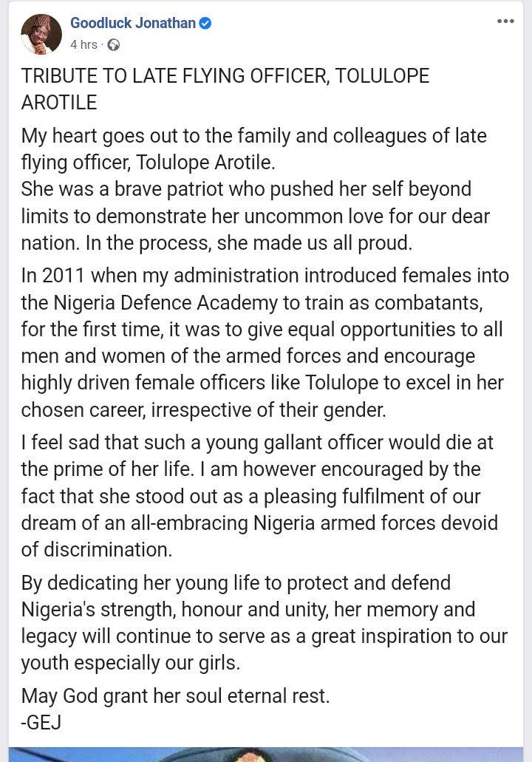The height and width of the screenshot is (762, 532).
Task: Click the 'In 2011 when my administration' paragraph
Action: click(265, 343)
